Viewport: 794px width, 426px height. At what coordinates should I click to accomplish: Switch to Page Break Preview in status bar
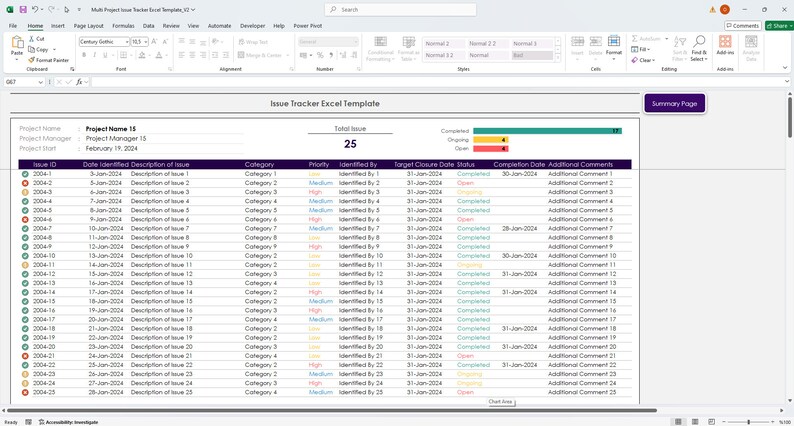click(x=711, y=422)
